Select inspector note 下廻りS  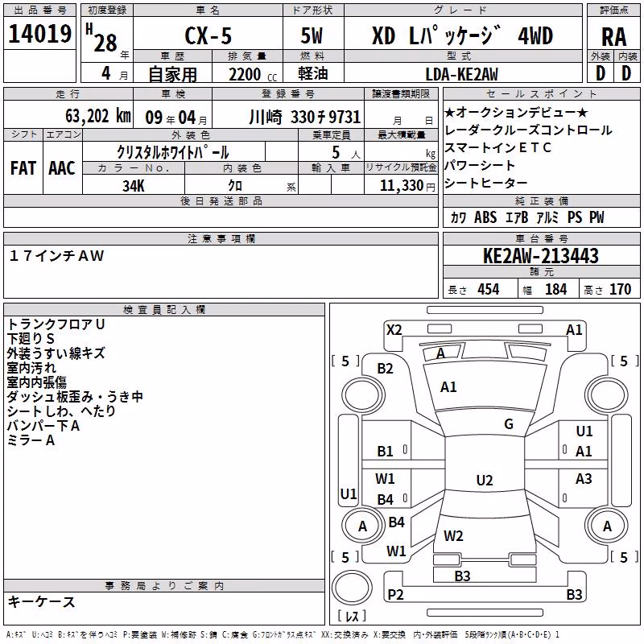coord(31,339)
